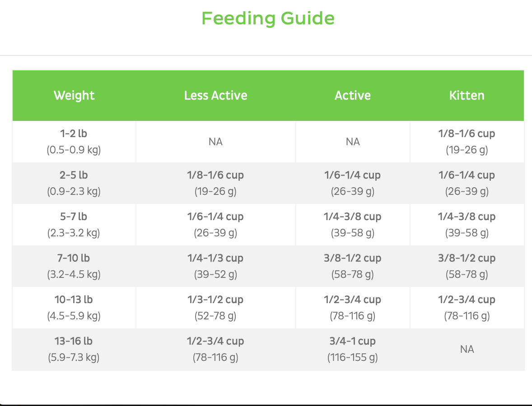The height and width of the screenshot is (406, 532).
Task: Select the 5-7 lb weight cell
Action: [x=74, y=225]
